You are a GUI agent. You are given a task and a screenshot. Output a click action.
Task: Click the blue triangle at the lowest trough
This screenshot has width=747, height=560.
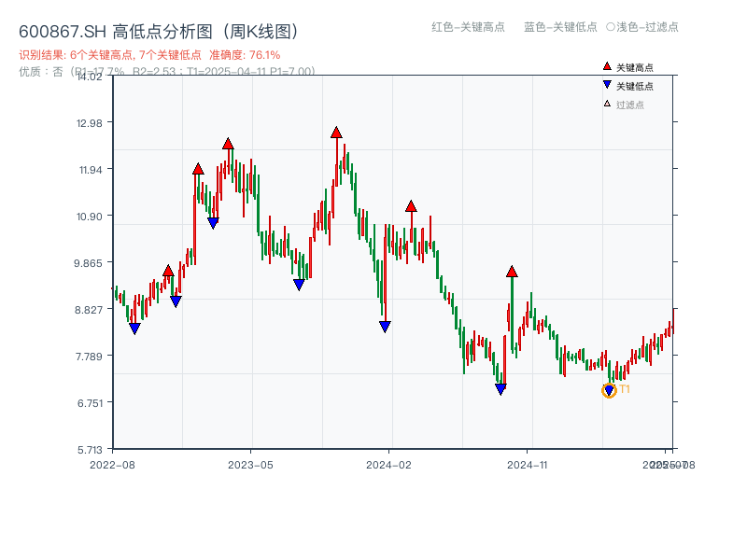click(501, 387)
